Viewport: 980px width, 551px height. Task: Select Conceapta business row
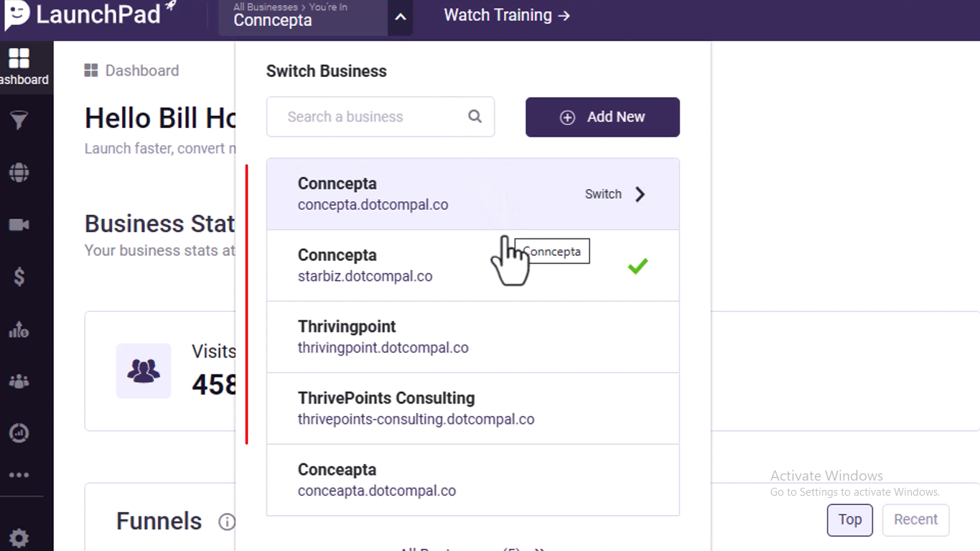point(473,480)
